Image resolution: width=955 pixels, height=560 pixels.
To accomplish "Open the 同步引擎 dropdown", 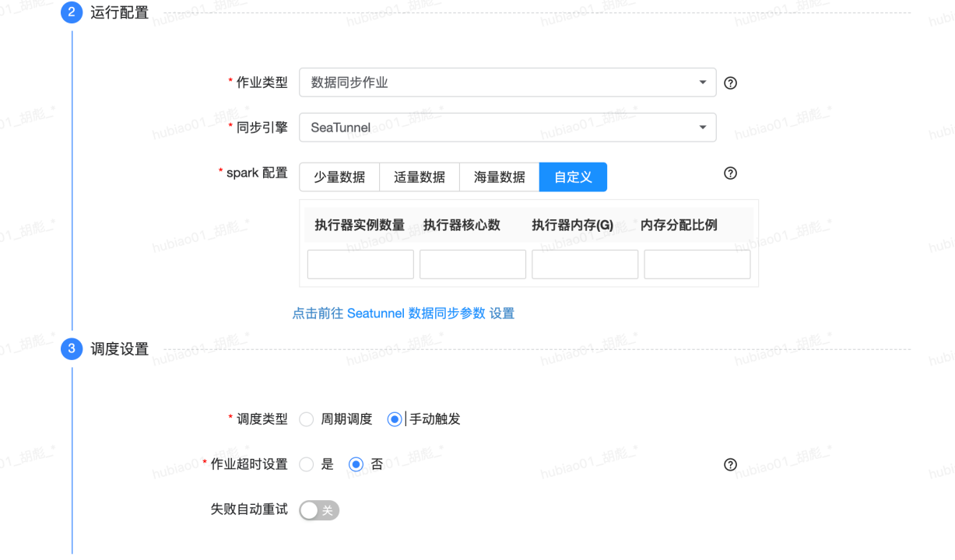I will (507, 128).
